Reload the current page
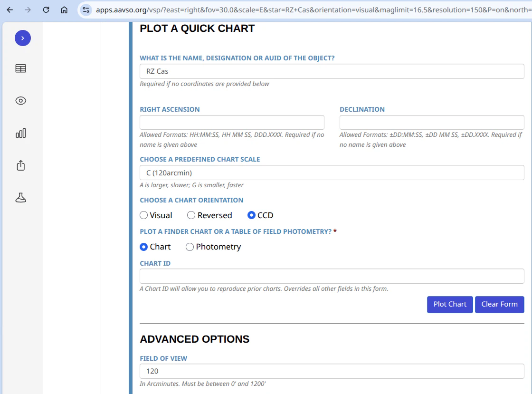Image resolution: width=532 pixels, height=394 pixels. tap(46, 10)
